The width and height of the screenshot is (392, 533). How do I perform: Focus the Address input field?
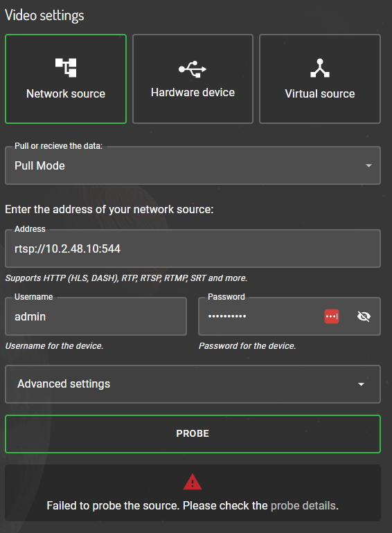pyautogui.click(x=193, y=249)
